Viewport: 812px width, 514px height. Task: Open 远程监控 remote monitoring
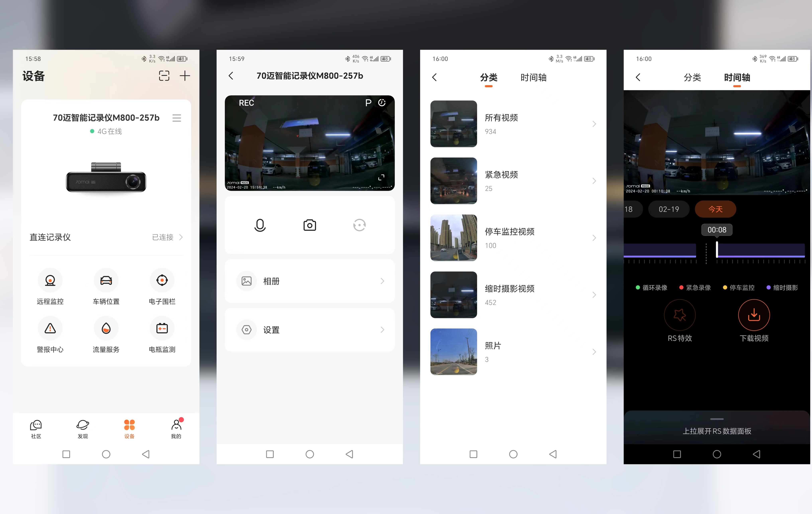50,287
